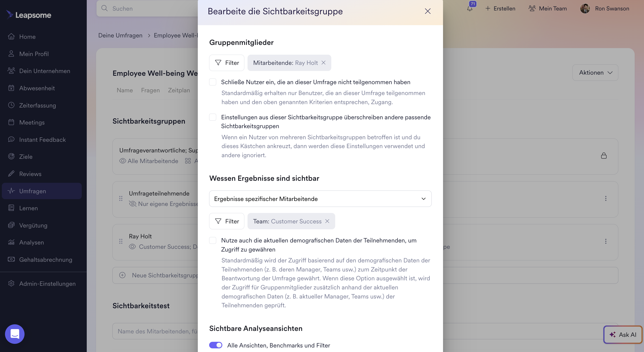Click 'Deine Umfragen' breadcrumb
644x352 pixels.
(x=120, y=35)
